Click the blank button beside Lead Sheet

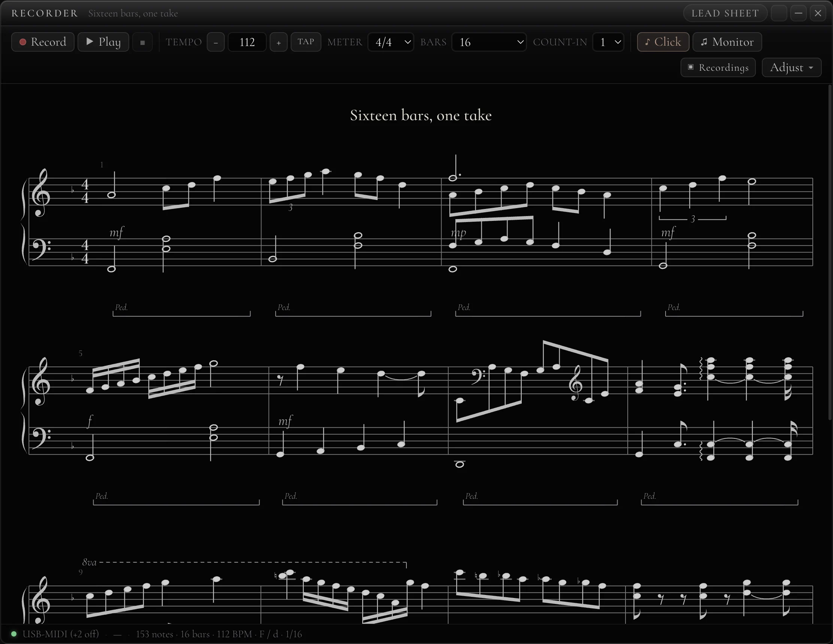[779, 13]
